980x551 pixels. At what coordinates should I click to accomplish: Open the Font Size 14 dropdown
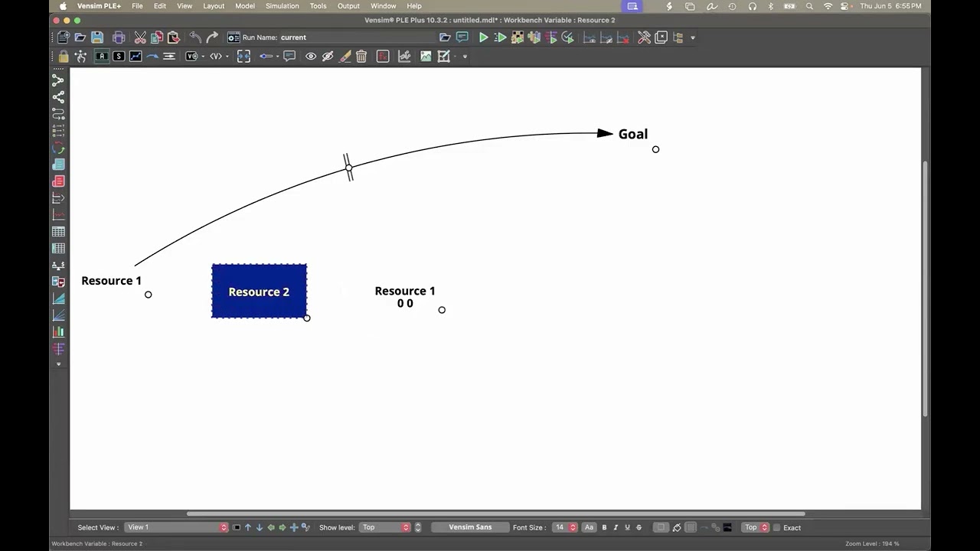click(x=565, y=527)
